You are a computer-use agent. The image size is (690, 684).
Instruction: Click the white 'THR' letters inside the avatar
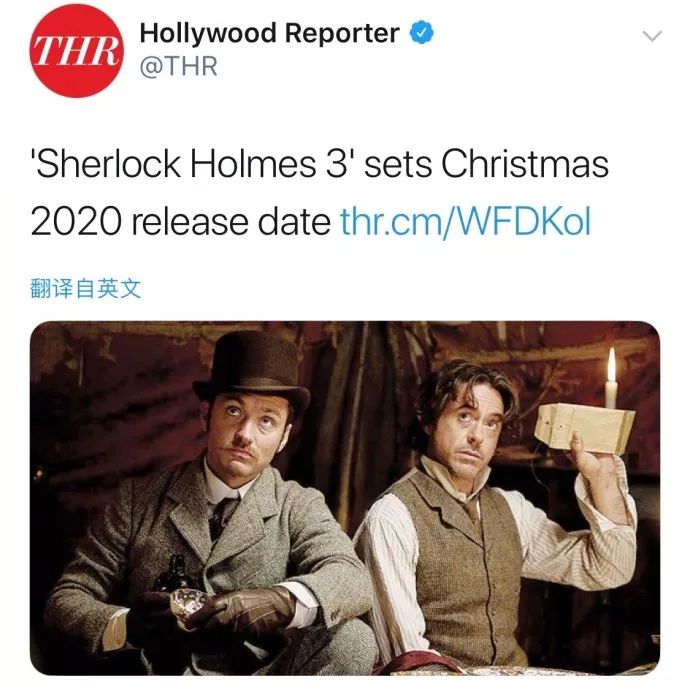click(x=76, y=51)
